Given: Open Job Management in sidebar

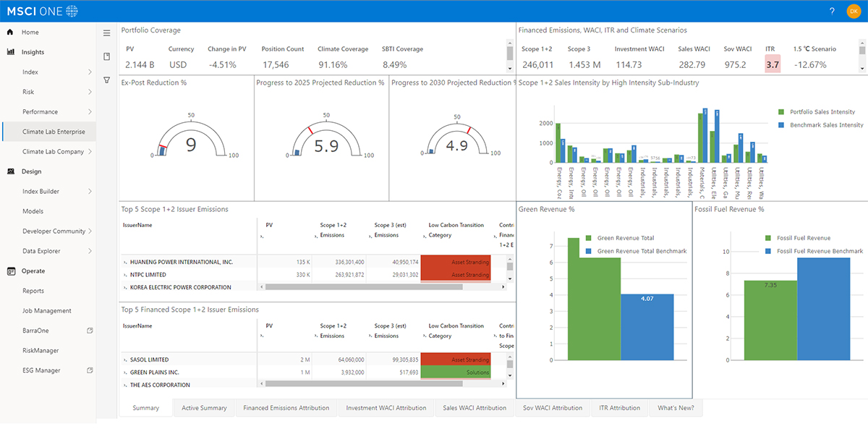Looking at the screenshot, I should tap(48, 311).
